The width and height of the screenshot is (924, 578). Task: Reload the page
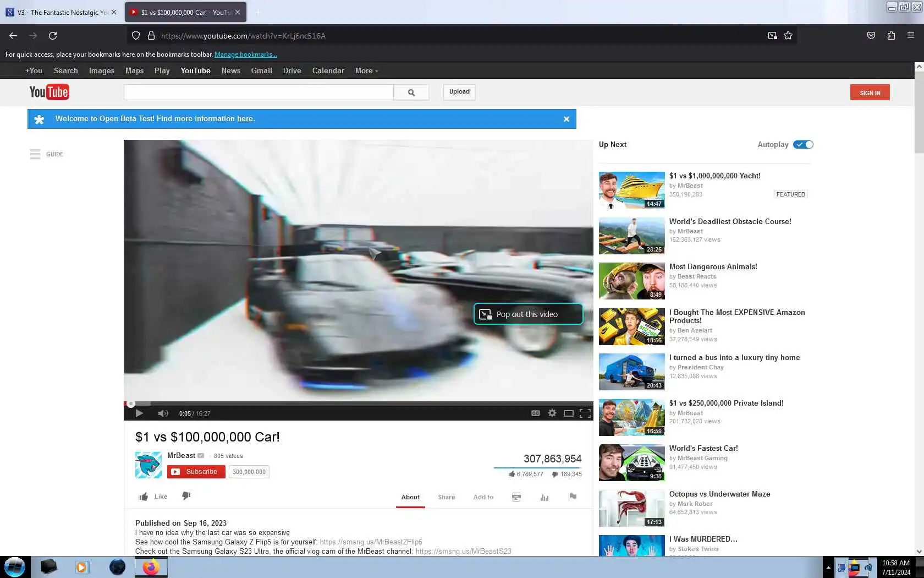coord(53,36)
